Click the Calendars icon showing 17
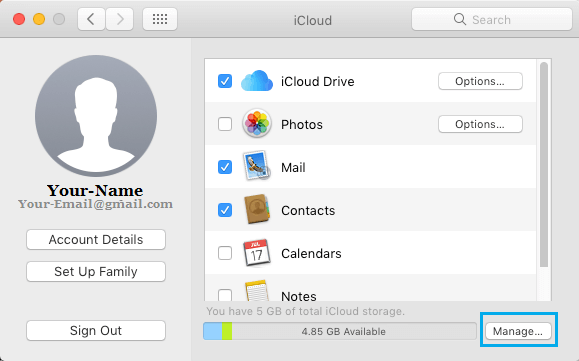The image size is (579, 361). click(257, 252)
